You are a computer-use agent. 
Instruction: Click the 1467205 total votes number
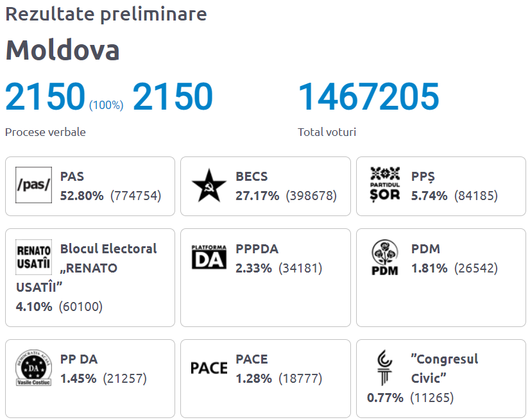(368, 97)
